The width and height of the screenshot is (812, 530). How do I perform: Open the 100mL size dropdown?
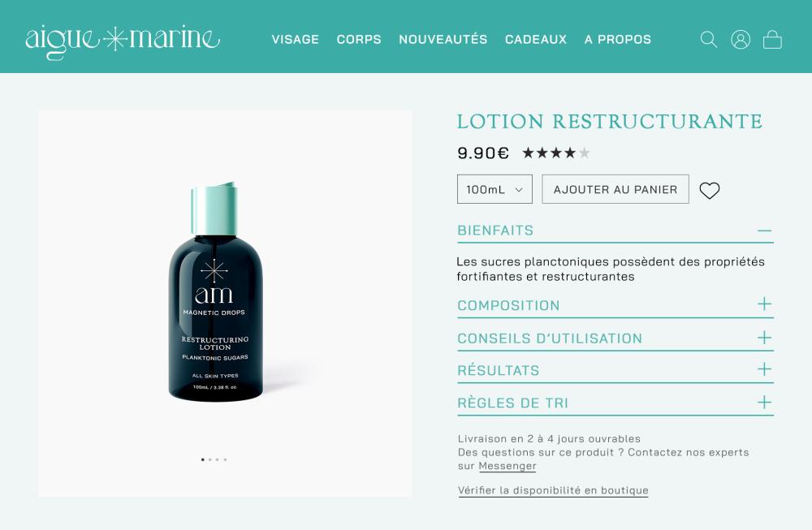click(x=495, y=189)
